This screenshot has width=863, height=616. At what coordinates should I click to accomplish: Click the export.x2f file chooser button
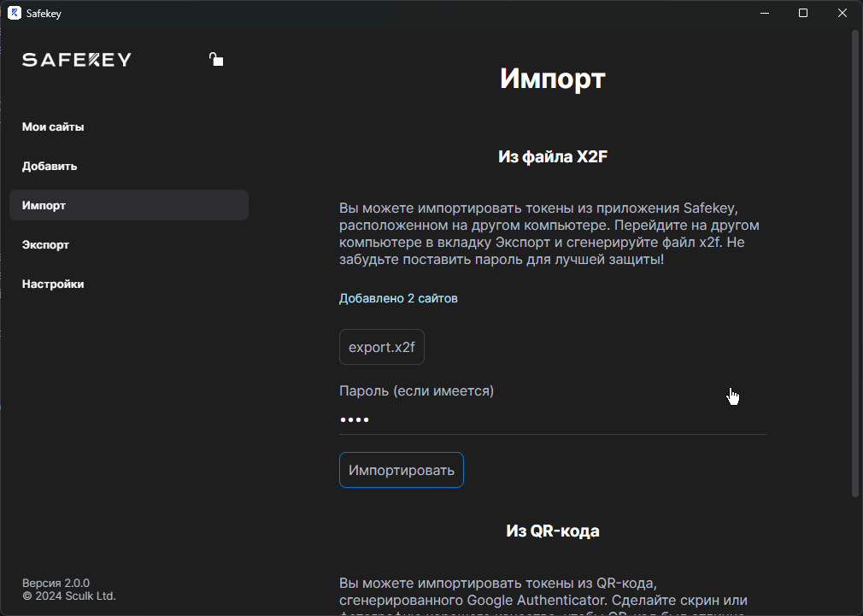pyautogui.click(x=381, y=347)
